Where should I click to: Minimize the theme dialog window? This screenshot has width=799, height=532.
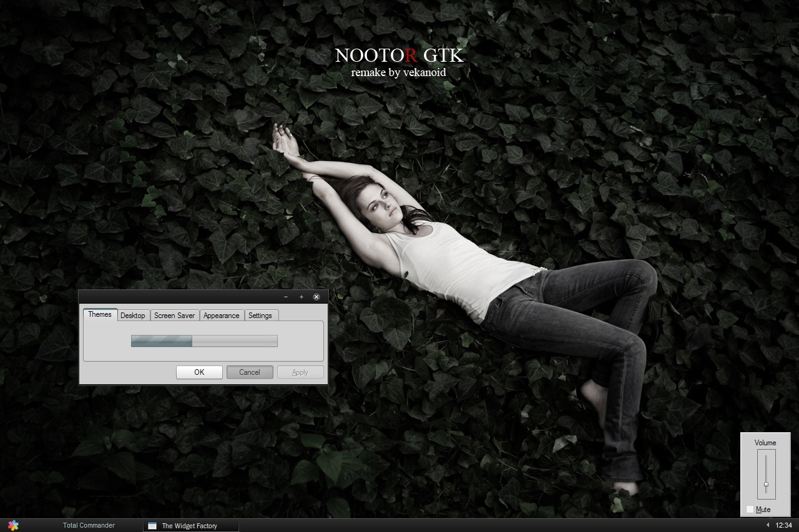click(x=286, y=297)
